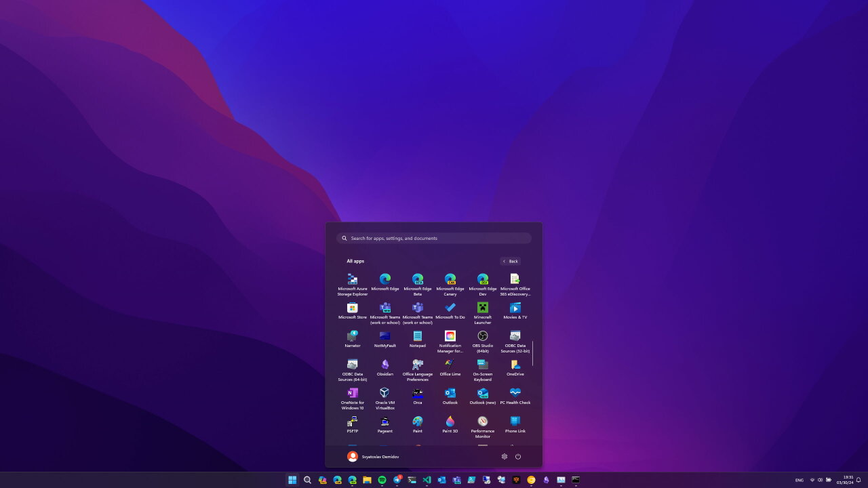868x488 pixels.
Task: Launch Phone Link app
Action: (x=515, y=425)
